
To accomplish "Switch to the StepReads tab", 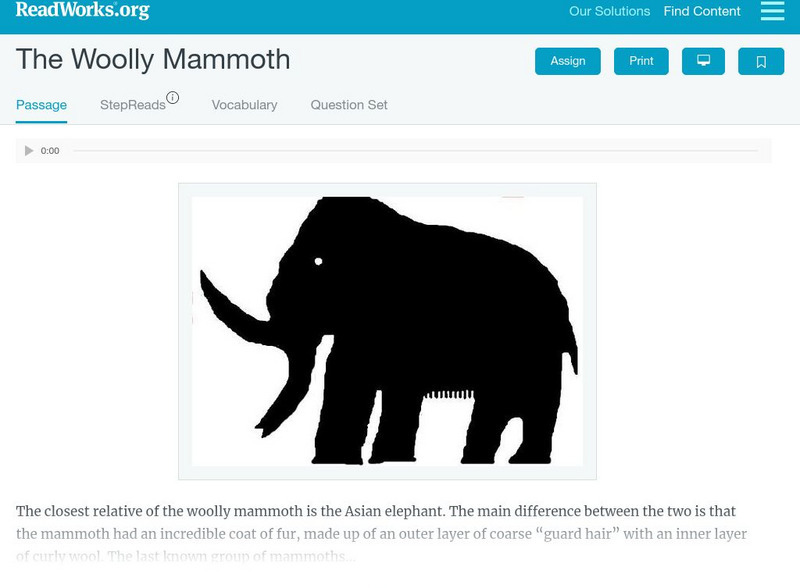I will coord(132,105).
